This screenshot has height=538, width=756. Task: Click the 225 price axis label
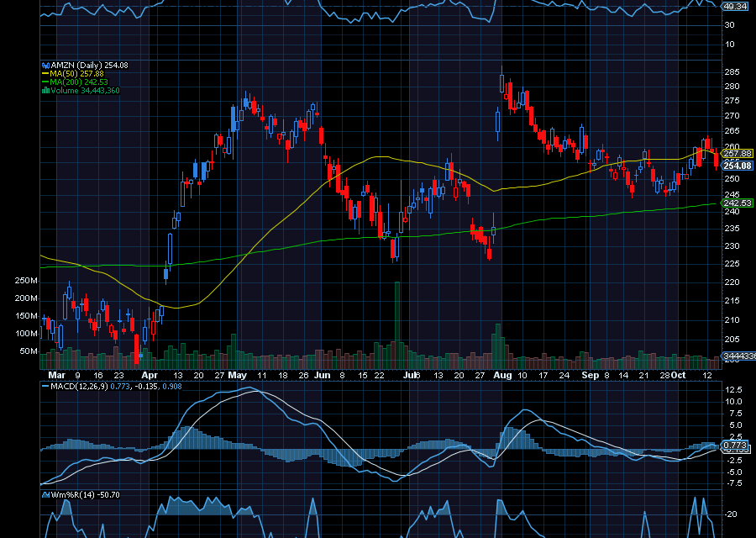pyautogui.click(x=732, y=263)
